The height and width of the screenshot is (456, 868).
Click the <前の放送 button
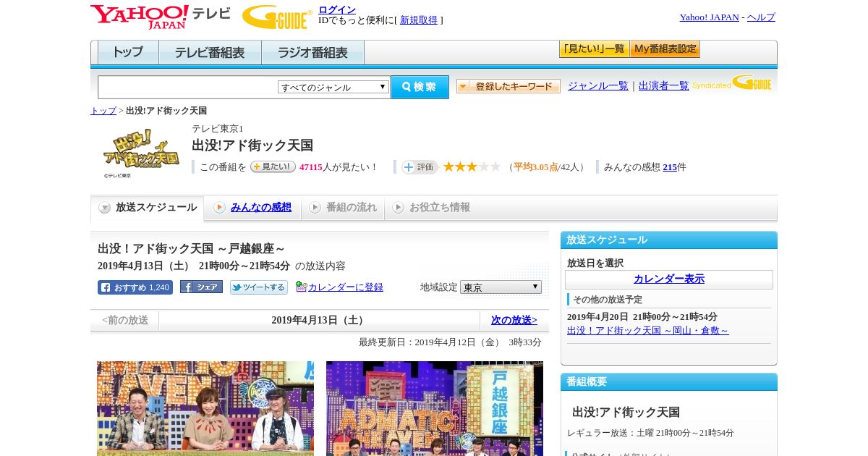pyautogui.click(x=125, y=320)
